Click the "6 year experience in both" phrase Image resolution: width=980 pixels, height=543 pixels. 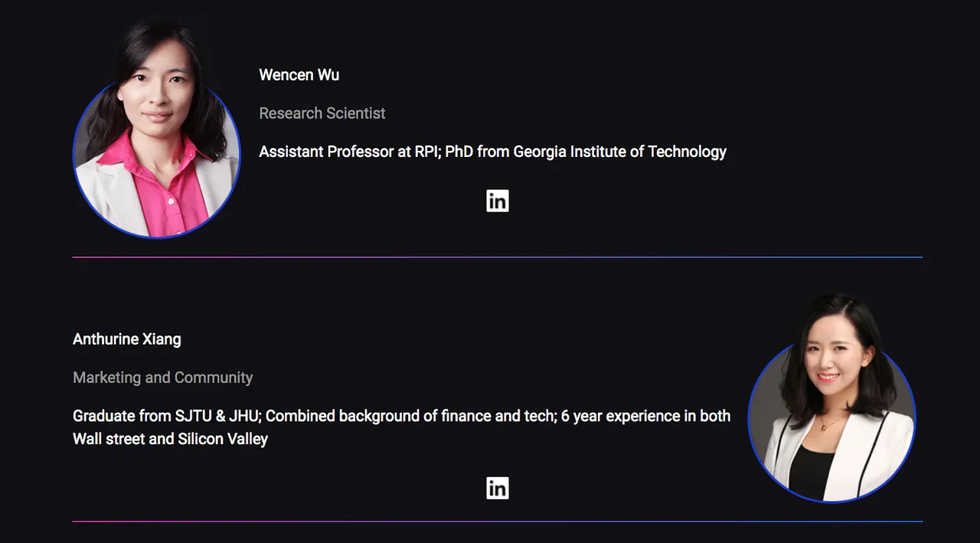pyautogui.click(x=645, y=416)
